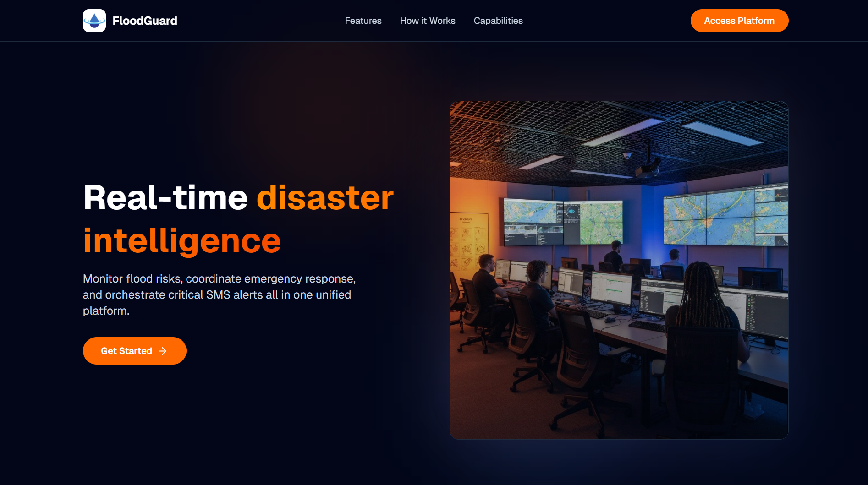Click the orange word "intelligence"
868x485 pixels.
pos(182,241)
